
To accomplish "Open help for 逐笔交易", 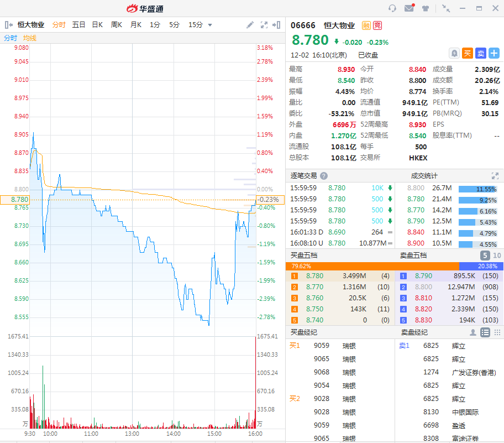I will point(324,176).
